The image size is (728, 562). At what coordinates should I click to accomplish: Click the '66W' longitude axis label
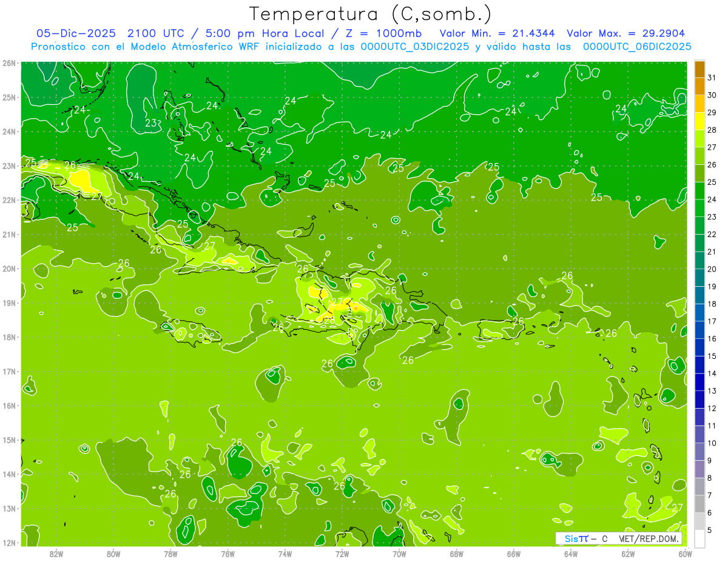[514, 554]
